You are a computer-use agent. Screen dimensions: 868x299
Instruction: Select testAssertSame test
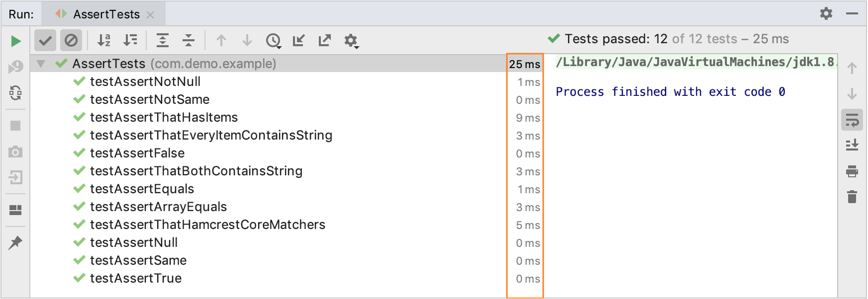coord(138,260)
